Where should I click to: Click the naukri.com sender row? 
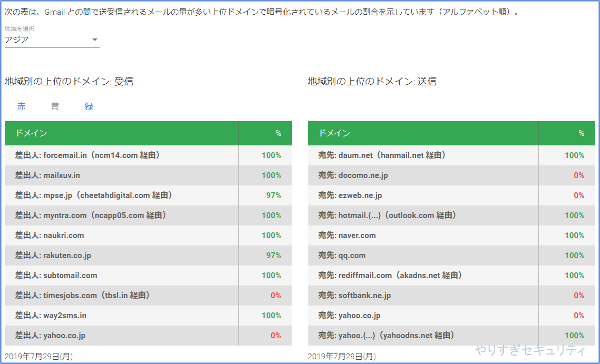point(148,235)
